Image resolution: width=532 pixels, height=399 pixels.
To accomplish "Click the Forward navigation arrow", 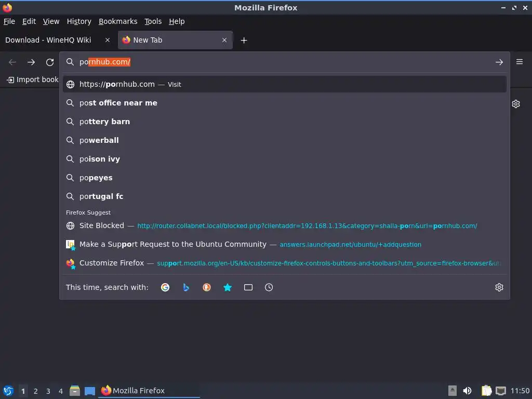I will tap(31, 62).
